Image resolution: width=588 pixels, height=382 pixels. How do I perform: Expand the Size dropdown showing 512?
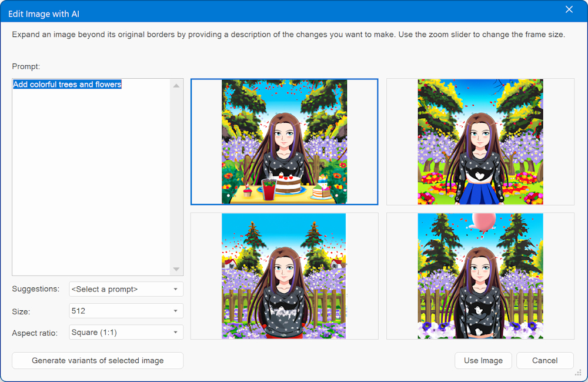point(126,311)
